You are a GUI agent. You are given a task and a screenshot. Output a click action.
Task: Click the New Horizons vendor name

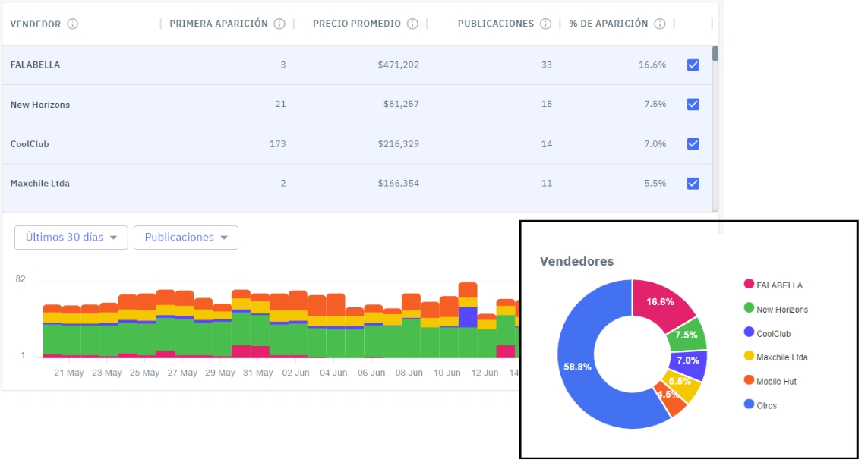[x=39, y=105]
